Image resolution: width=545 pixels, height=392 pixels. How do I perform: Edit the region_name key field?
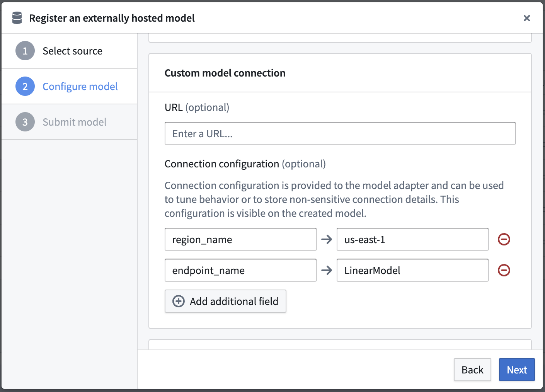240,239
